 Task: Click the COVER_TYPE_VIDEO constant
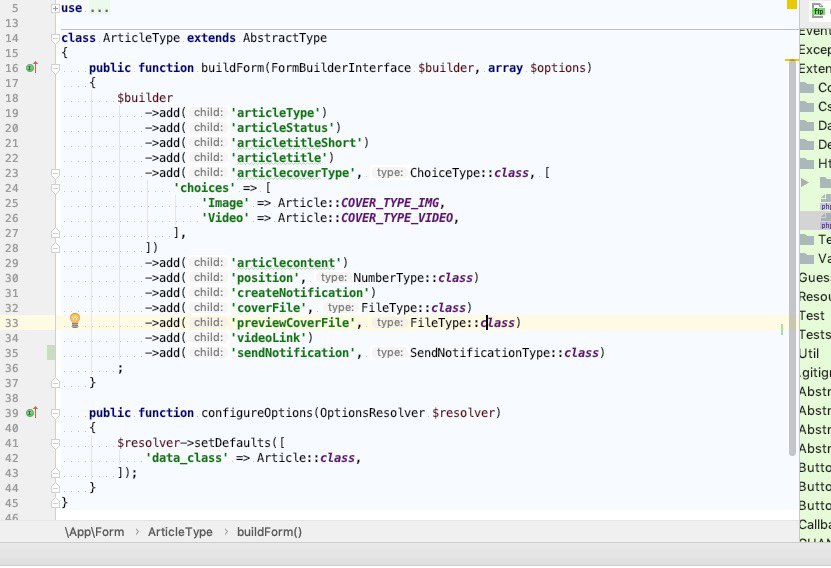tap(396, 218)
